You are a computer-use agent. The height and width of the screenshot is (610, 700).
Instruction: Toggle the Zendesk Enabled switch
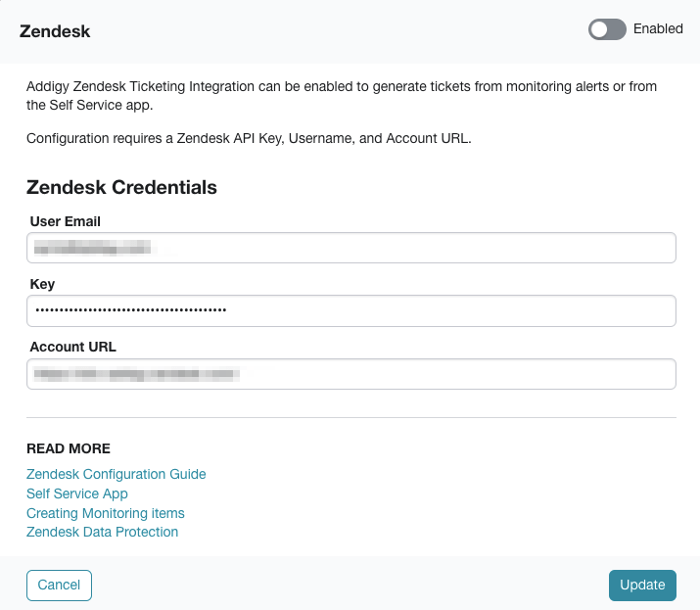[x=607, y=29]
